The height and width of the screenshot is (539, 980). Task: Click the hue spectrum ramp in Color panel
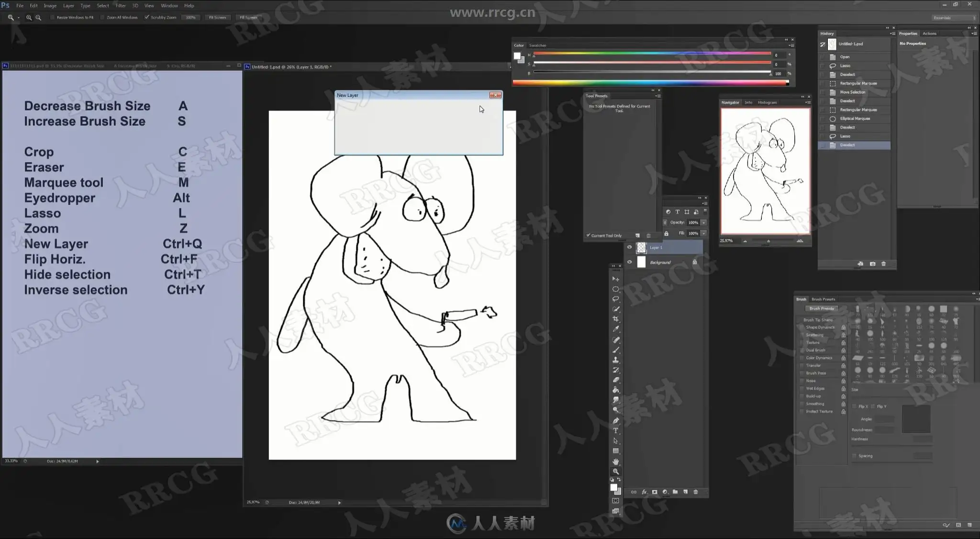point(650,83)
